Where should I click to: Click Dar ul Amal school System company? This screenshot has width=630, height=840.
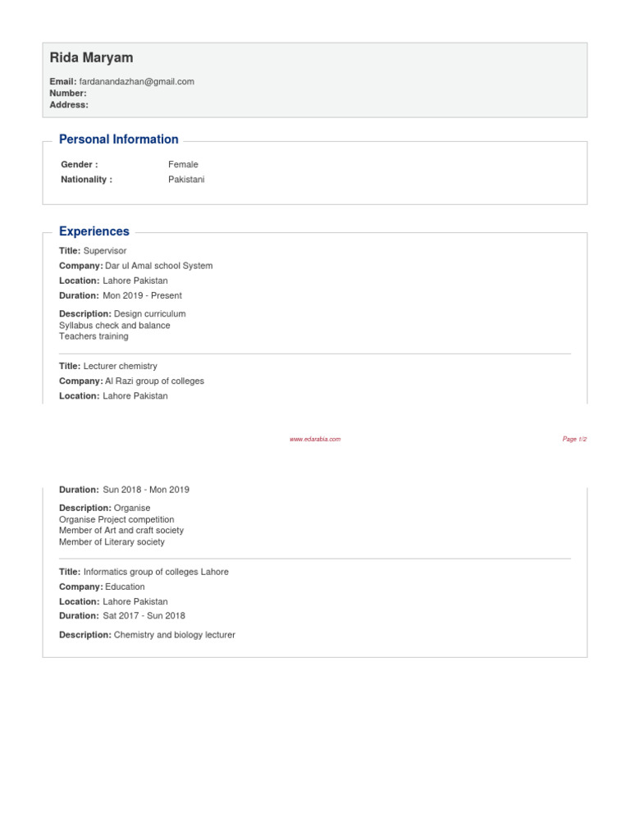pos(159,266)
